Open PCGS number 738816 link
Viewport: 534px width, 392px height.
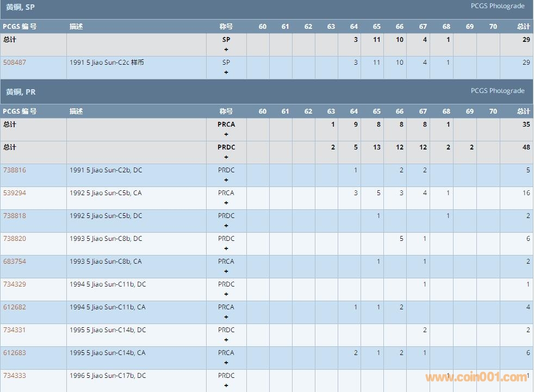point(15,170)
